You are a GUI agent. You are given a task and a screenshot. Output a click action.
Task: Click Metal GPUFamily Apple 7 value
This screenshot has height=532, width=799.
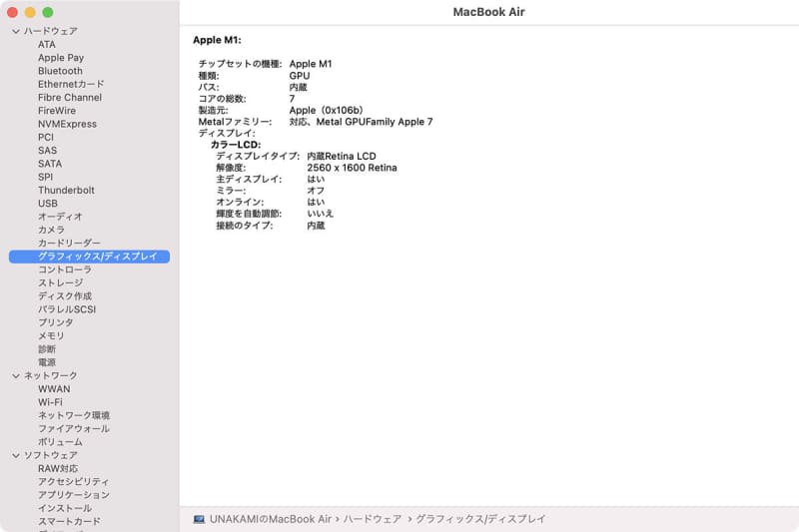tap(375, 122)
